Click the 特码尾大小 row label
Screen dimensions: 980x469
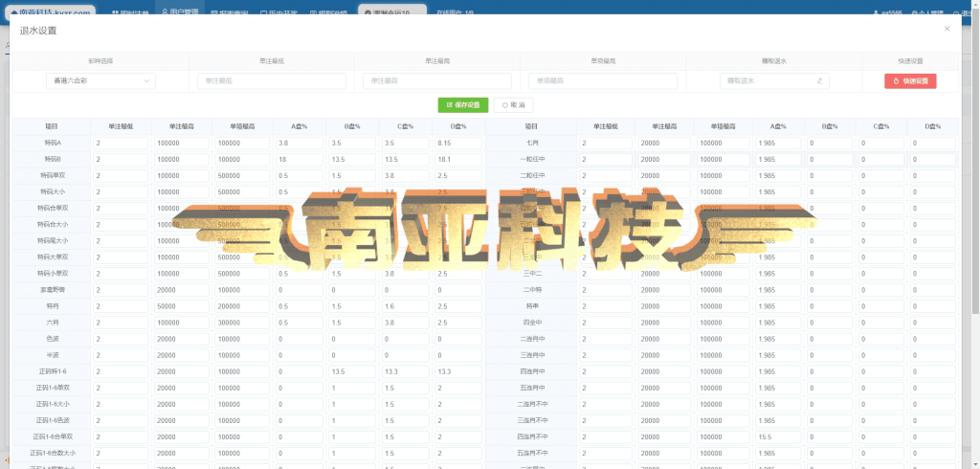52,241
